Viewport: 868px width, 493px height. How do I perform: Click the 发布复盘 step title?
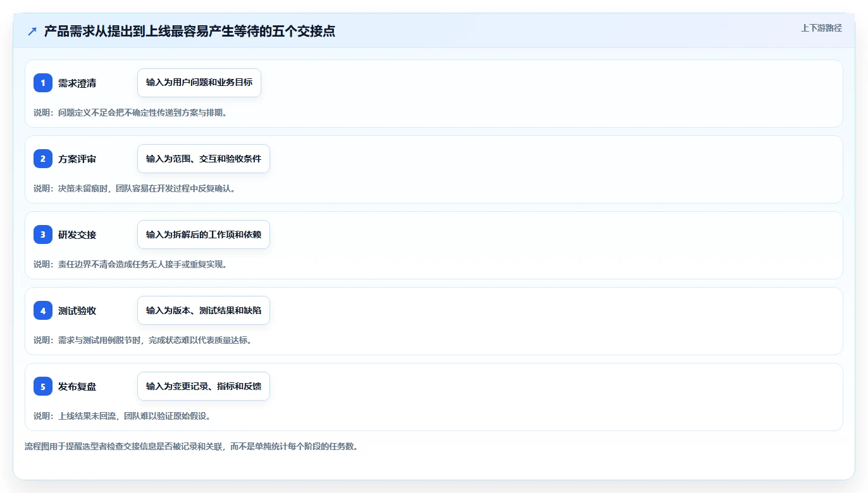pyautogui.click(x=77, y=386)
